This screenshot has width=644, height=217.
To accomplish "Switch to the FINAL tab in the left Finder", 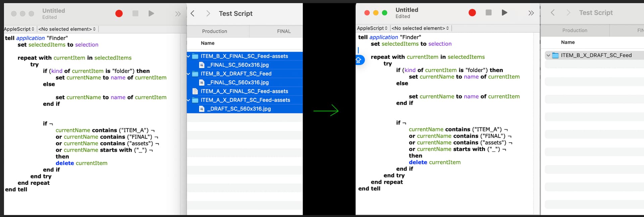I will click(x=284, y=31).
